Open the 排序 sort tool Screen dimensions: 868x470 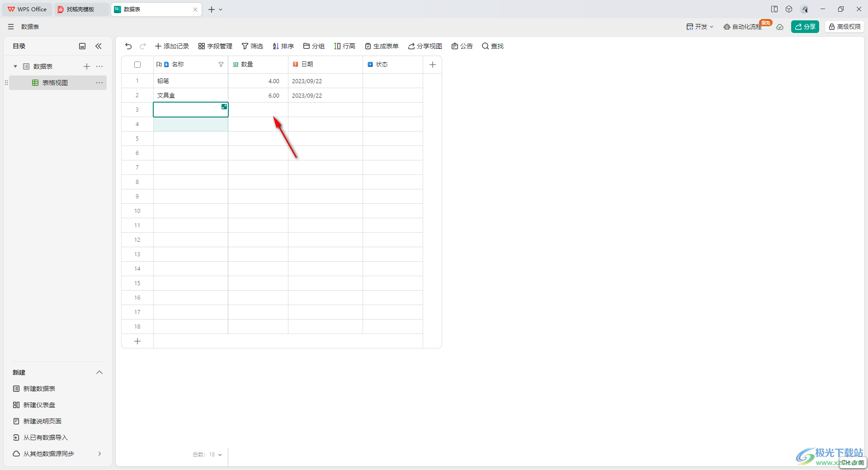click(283, 46)
